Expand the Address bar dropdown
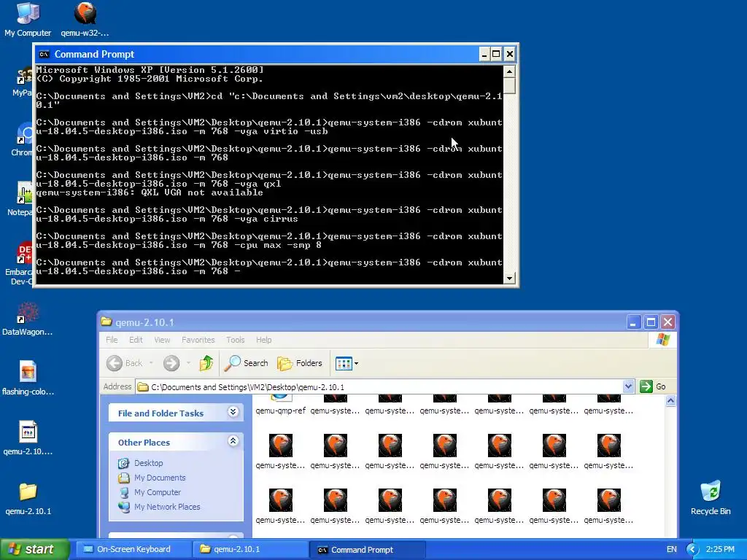The height and width of the screenshot is (560, 747). point(628,386)
